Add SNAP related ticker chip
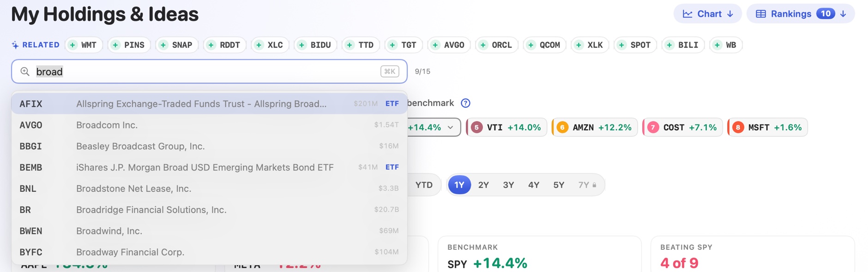The height and width of the screenshot is (272, 868). (x=177, y=45)
